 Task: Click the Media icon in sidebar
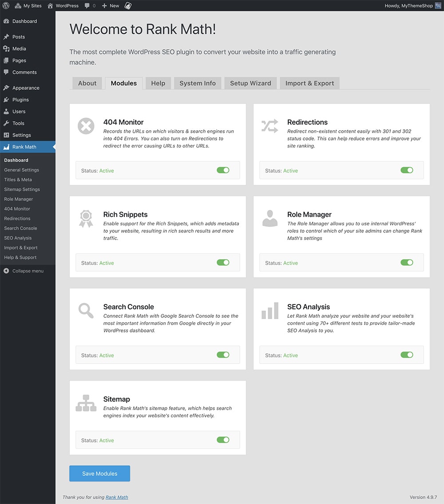[x=6, y=48]
